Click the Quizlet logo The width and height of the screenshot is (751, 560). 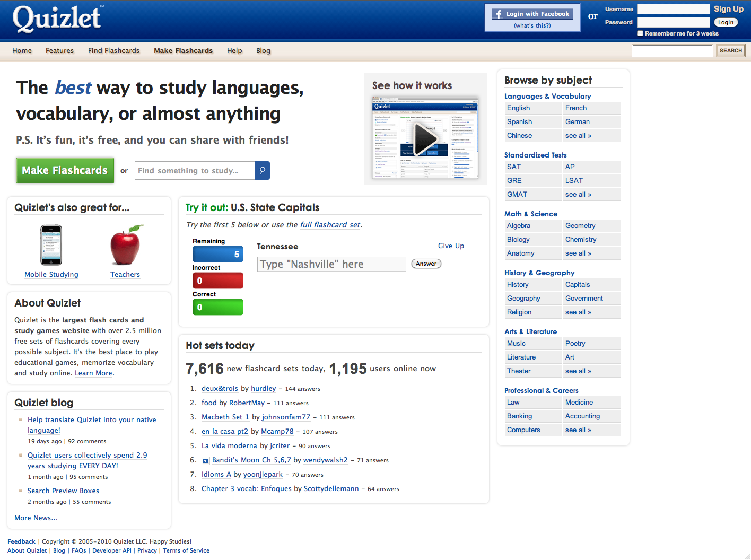click(x=57, y=19)
